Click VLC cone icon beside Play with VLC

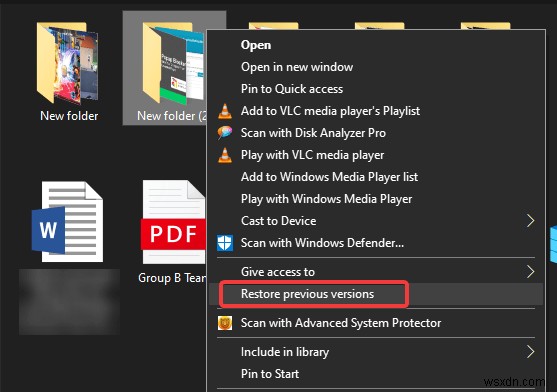tap(225, 155)
